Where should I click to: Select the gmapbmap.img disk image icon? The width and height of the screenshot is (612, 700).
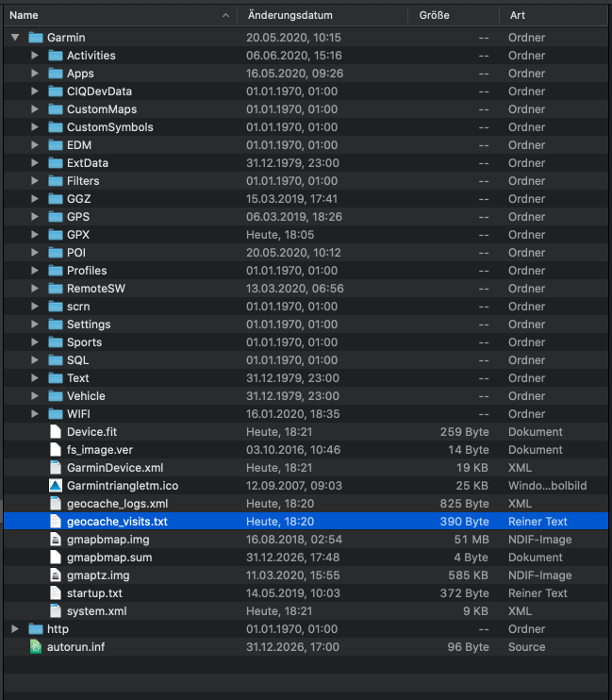[56, 540]
